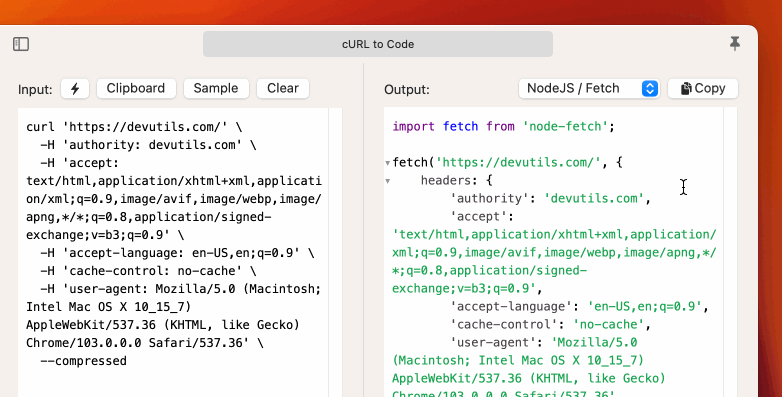This screenshot has width=782, height=397.
Task: Copy the output code
Action: [703, 88]
